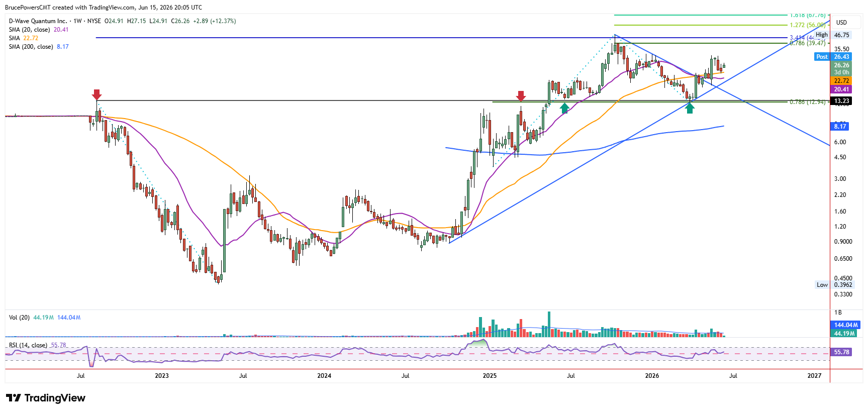Click the orange 22.72 SMA axis label
This screenshot has height=413, width=868.
coord(841,81)
